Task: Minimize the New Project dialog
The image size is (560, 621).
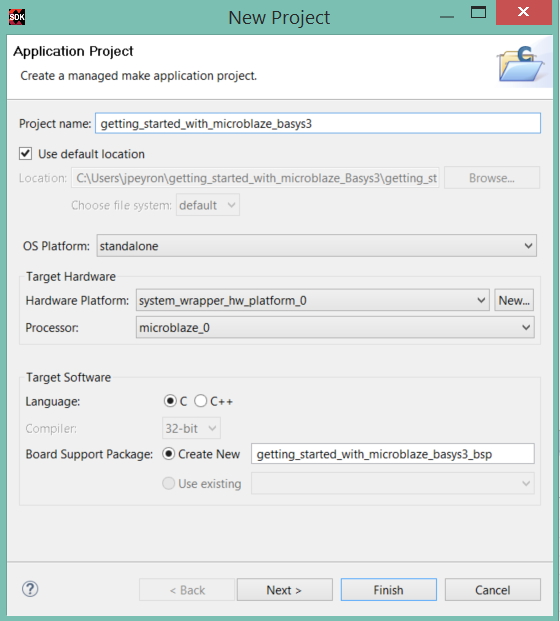Action: click(447, 17)
